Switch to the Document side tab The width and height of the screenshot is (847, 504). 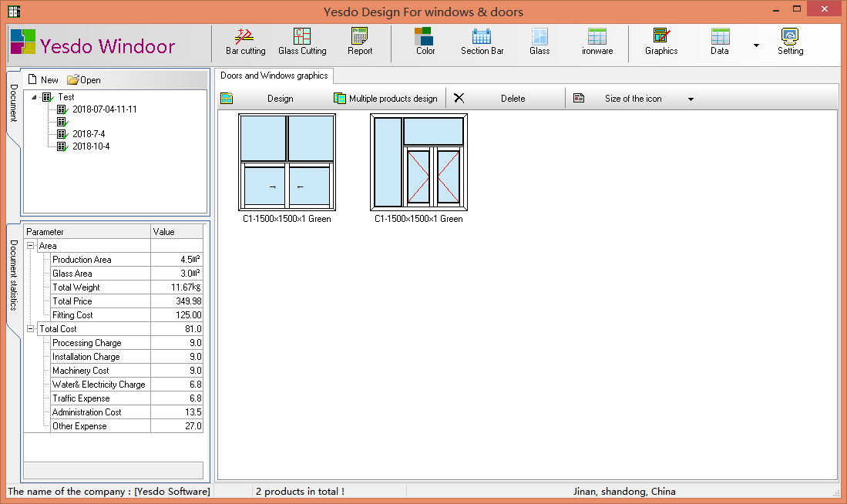[14, 103]
